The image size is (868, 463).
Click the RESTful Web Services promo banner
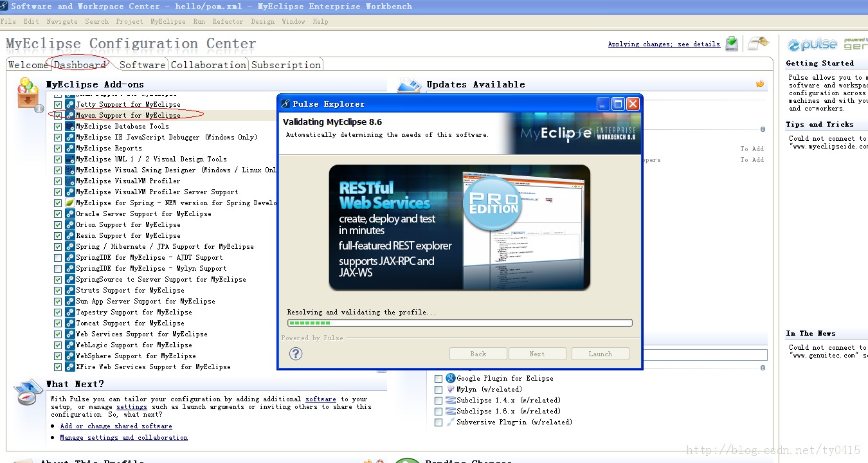point(460,228)
